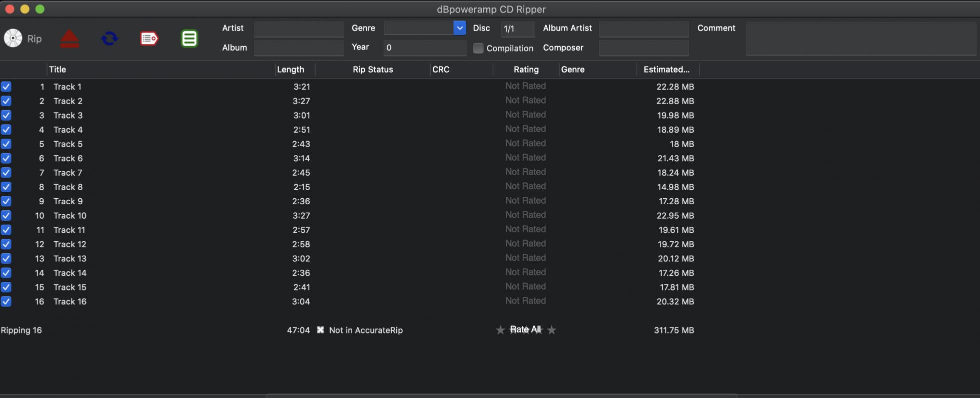Image resolution: width=980 pixels, height=398 pixels.
Task: Click the Rip CD disc icon
Action: click(14, 39)
